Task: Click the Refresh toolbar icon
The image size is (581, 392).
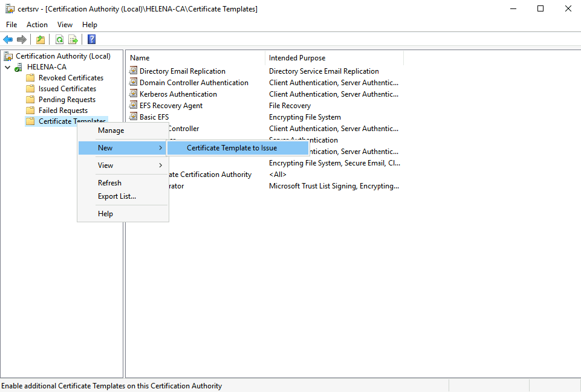Action: pyautogui.click(x=59, y=40)
